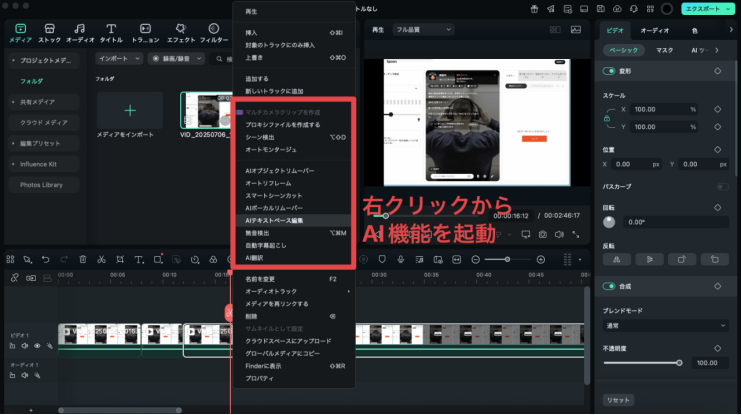Click the trash delete icon in timeline toolbar
Screen dimensions: 742x415
(82, 260)
